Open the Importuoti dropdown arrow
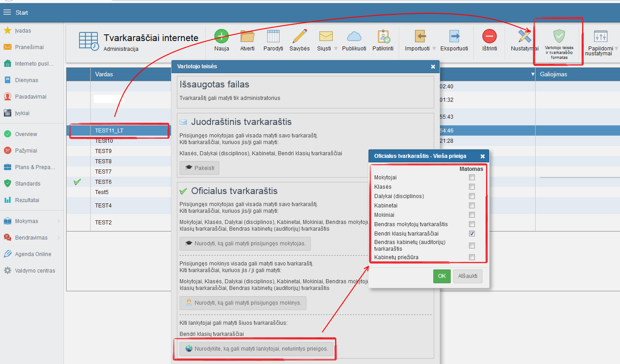Image resolution: width=620 pixels, height=364 pixels. tap(434, 49)
